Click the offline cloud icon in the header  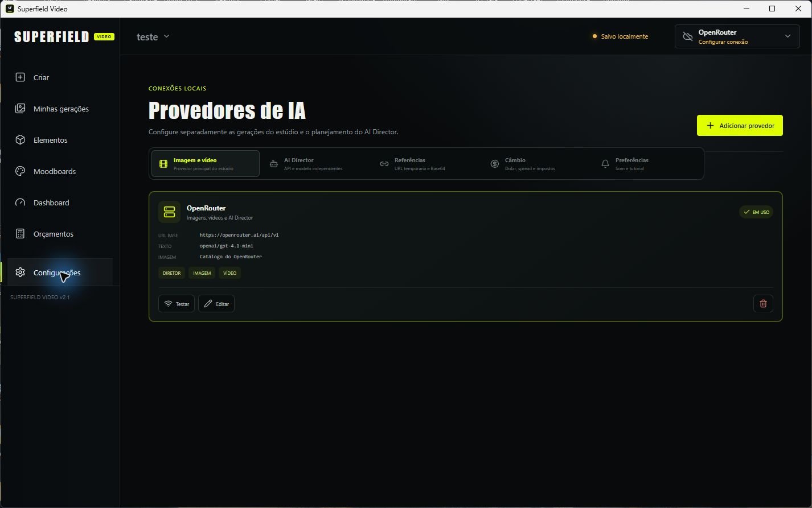coord(687,37)
